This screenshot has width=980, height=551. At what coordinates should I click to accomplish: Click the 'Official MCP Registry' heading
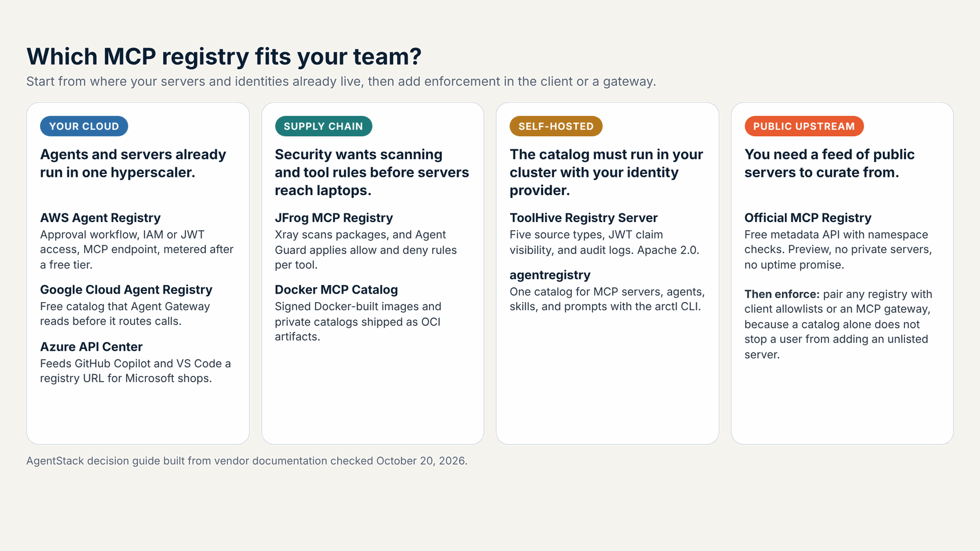(808, 218)
